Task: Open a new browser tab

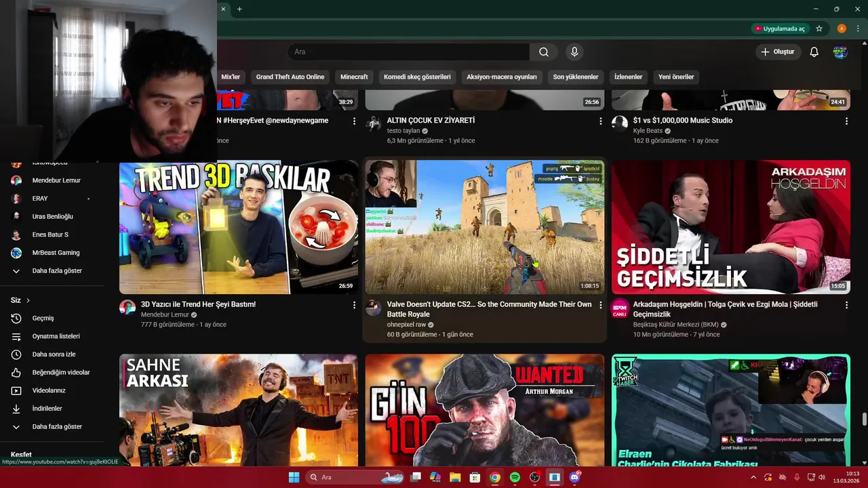Action: click(239, 9)
